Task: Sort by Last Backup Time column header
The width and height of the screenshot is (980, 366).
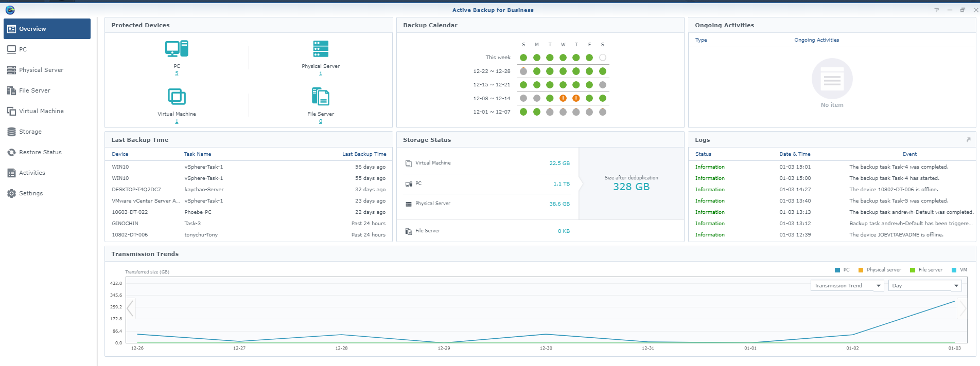Action: pyautogui.click(x=364, y=154)
